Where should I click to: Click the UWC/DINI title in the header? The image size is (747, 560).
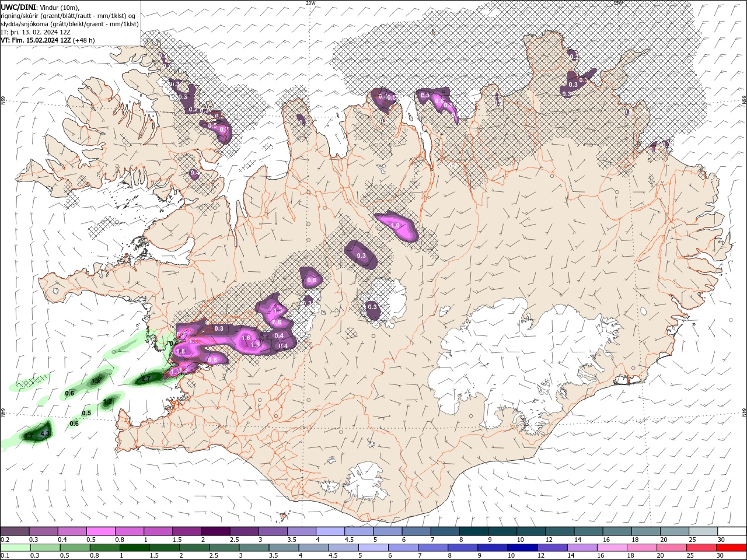(18, 7)
